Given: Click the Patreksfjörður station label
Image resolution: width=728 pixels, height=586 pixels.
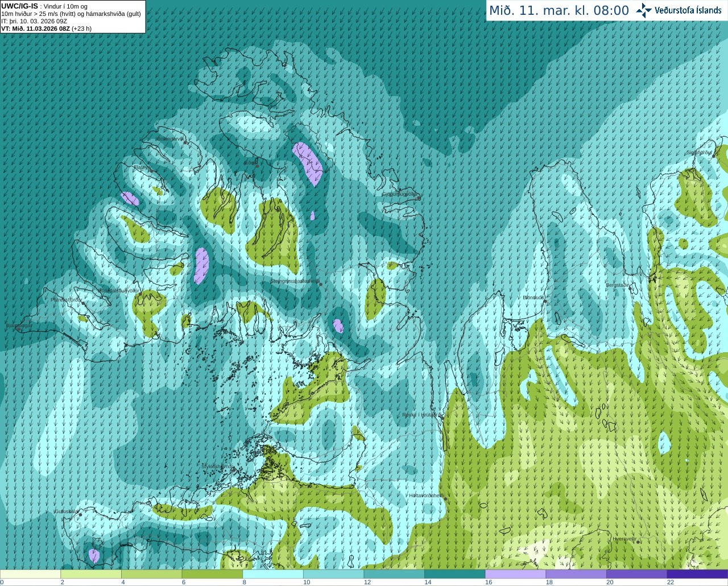Looking at the screenshot, I should pos(67,299).
